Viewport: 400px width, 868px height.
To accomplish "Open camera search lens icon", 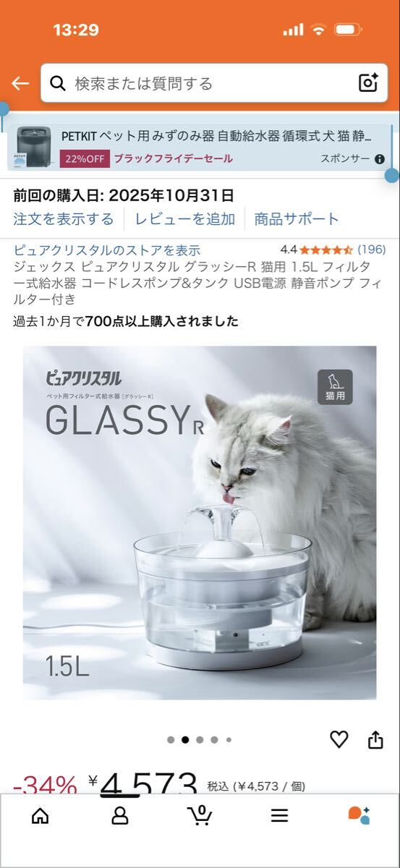I will coord(369,83).
